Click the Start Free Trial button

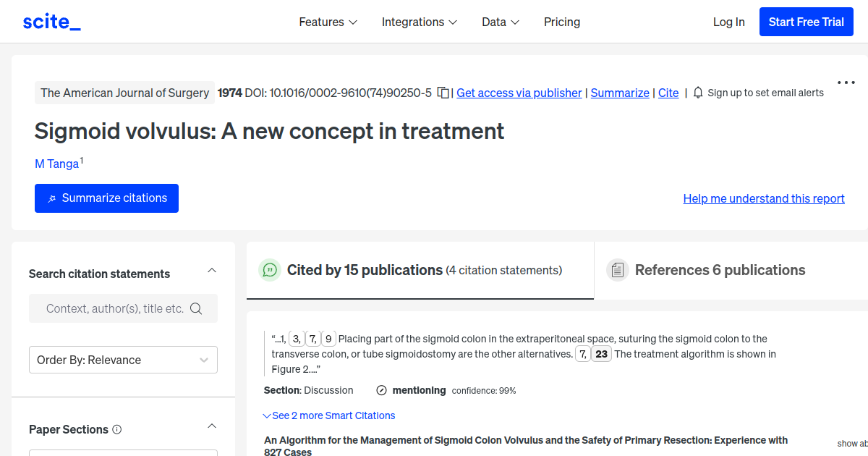pos(806,21)
